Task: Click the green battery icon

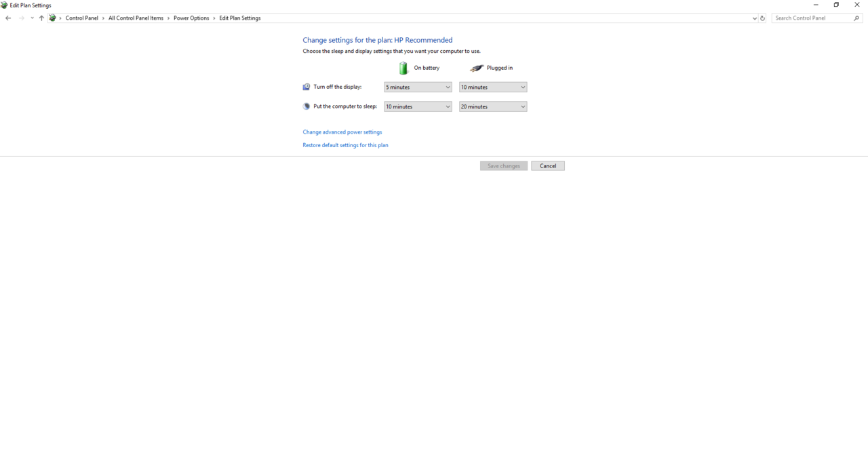Action: click(403, 68)
